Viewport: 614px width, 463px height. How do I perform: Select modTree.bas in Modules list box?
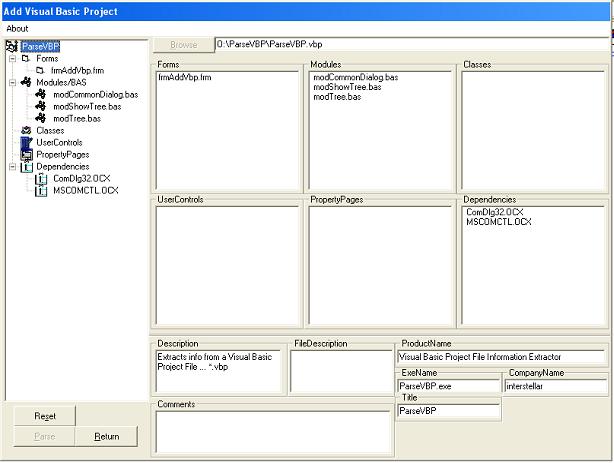pyautogui.click(x=336, y=97)
